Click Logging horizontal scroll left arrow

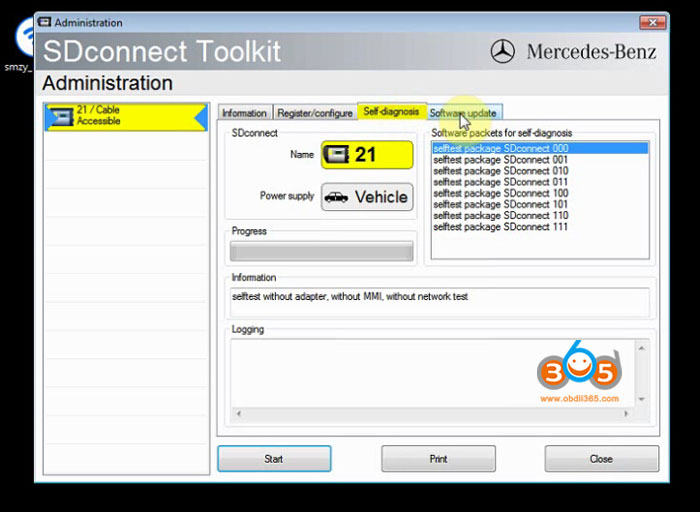(x=238, y=413)
